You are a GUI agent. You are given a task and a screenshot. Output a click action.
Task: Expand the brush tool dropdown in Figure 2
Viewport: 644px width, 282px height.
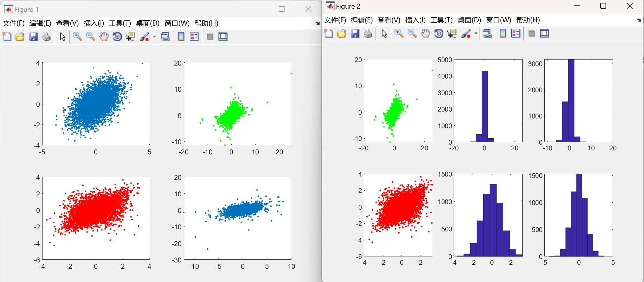[476, 34]
